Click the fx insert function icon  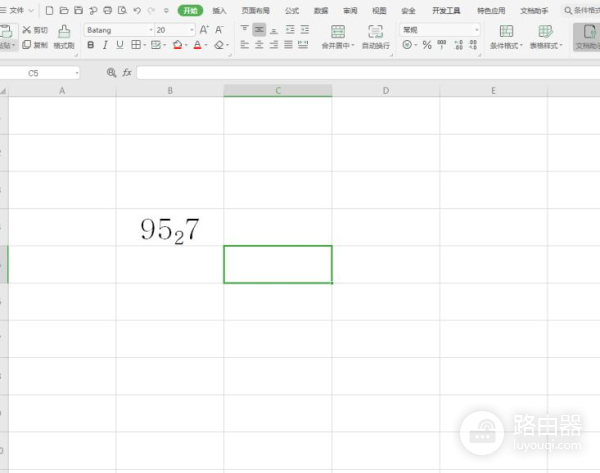[x=127, y=73]
